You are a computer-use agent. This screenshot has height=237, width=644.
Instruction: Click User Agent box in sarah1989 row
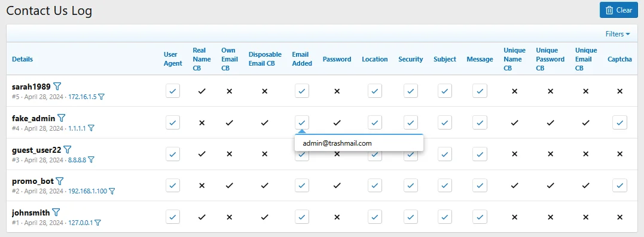pyautogui.click(x=173, y=91)
